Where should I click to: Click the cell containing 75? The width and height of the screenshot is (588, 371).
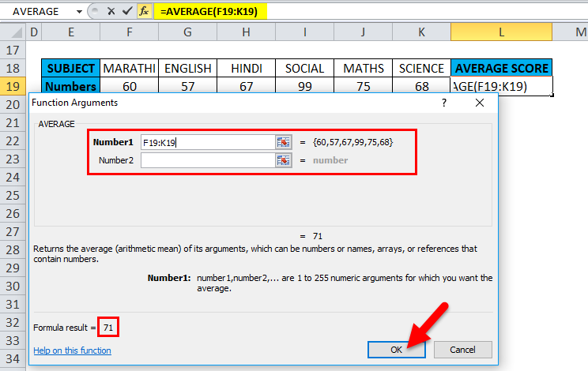[x=363, y=86]
